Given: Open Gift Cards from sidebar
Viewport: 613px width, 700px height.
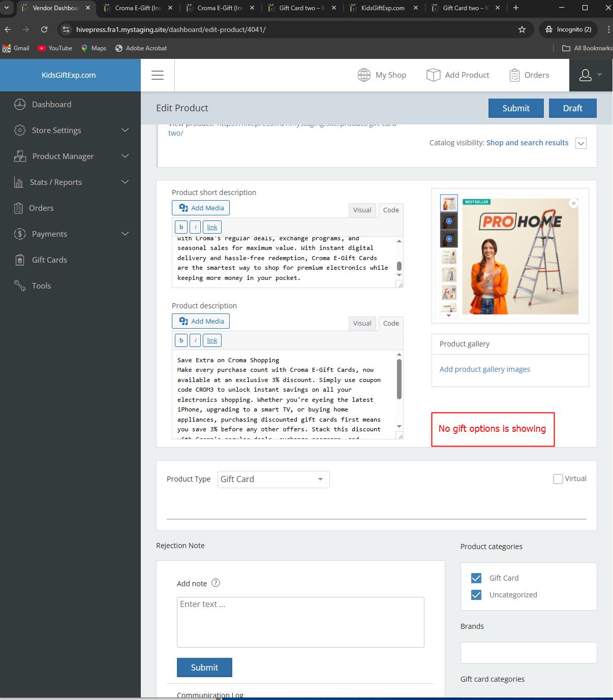Looking at the screenshot, I should (x=49, y=260).
